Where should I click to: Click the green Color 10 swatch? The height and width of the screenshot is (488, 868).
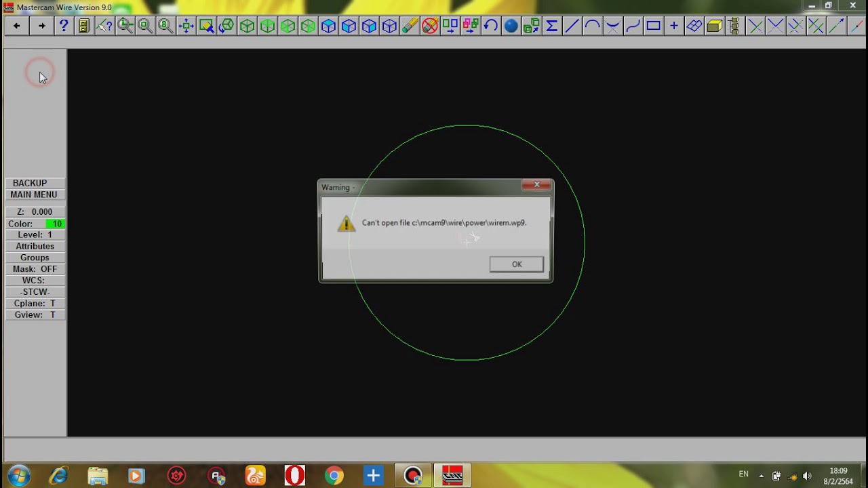(55, 224)
